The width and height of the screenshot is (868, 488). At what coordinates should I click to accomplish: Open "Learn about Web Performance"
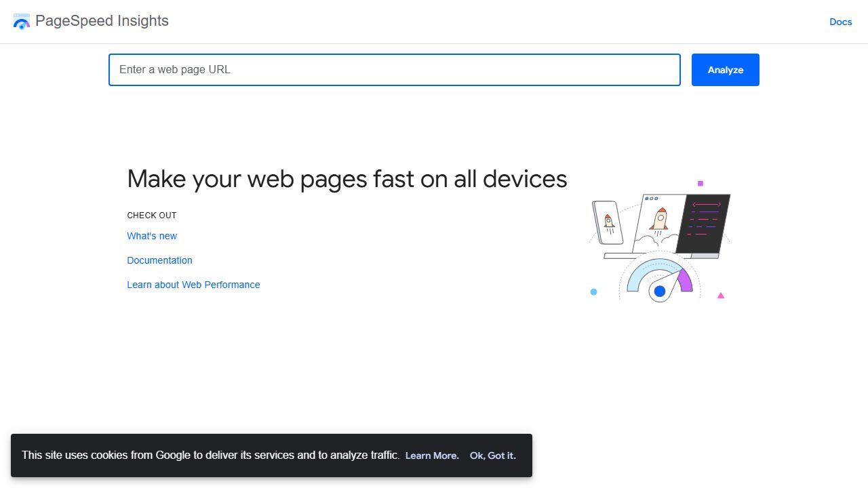click(193, 285)
